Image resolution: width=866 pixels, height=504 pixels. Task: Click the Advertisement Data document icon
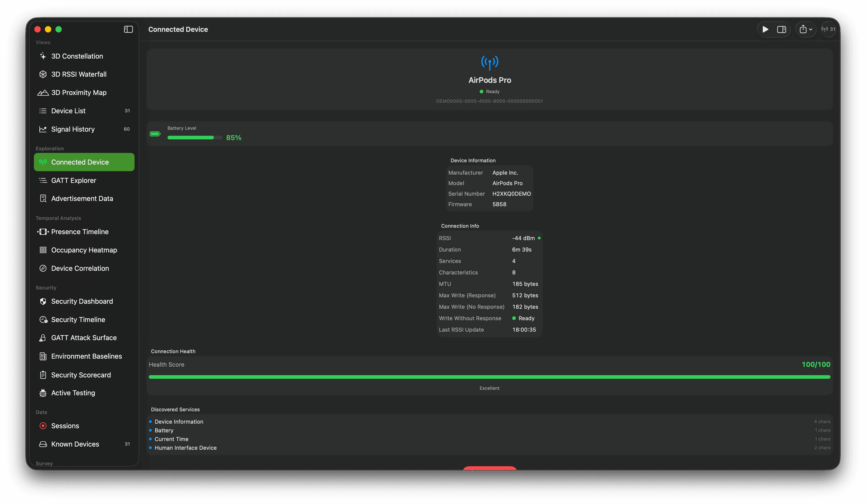pos(43,198)
